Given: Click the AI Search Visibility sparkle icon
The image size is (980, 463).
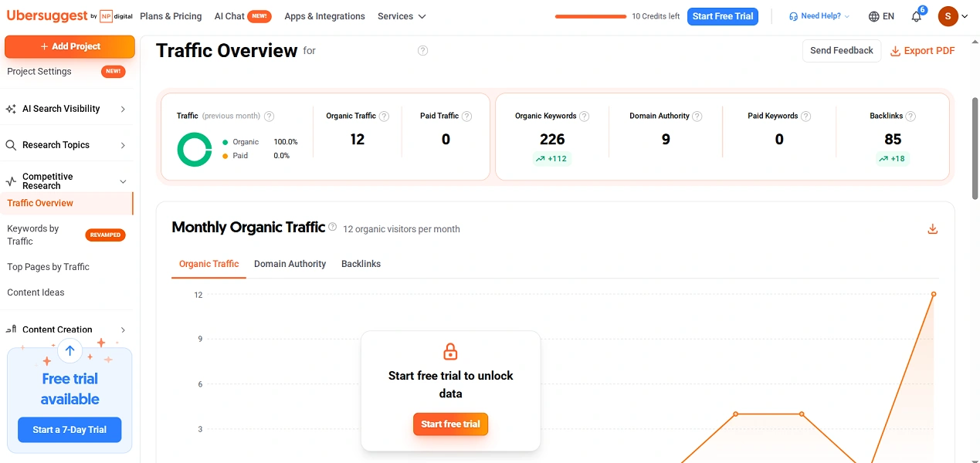Looking at the screenshot, I should point(11,109).
